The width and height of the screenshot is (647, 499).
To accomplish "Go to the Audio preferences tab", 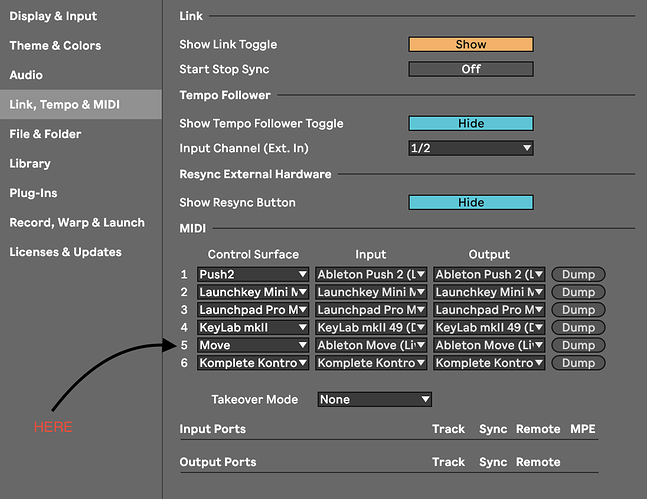I will pyautogui.click(x=26, y=75).
